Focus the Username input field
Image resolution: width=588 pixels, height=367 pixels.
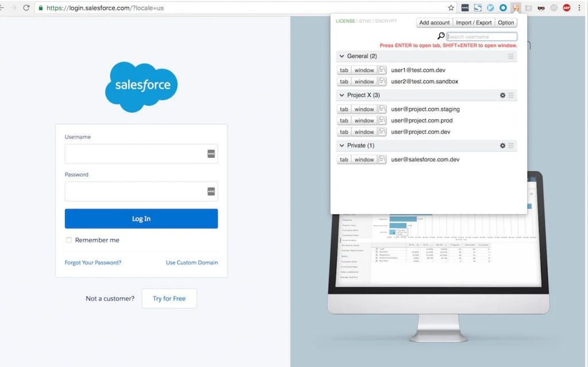(x=141, y=154)
